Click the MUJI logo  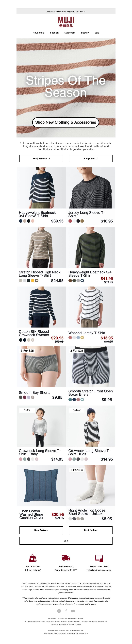pyautogui.click(x=66, y=22)
